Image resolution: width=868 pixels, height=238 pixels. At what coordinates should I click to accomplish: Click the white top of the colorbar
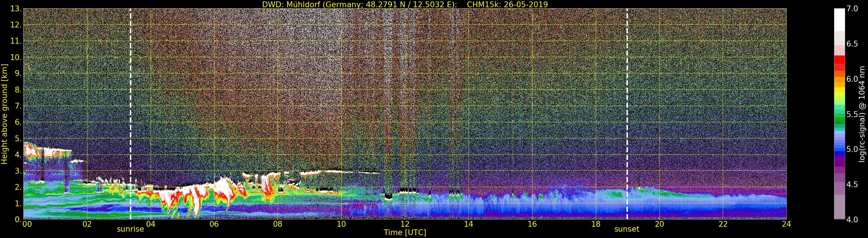click(839, 20)
